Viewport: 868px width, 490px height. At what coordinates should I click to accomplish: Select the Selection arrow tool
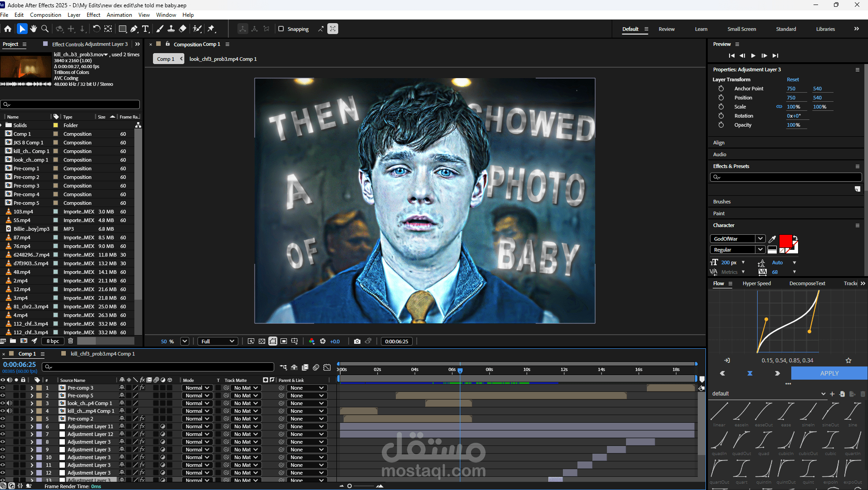click(22, 29)
